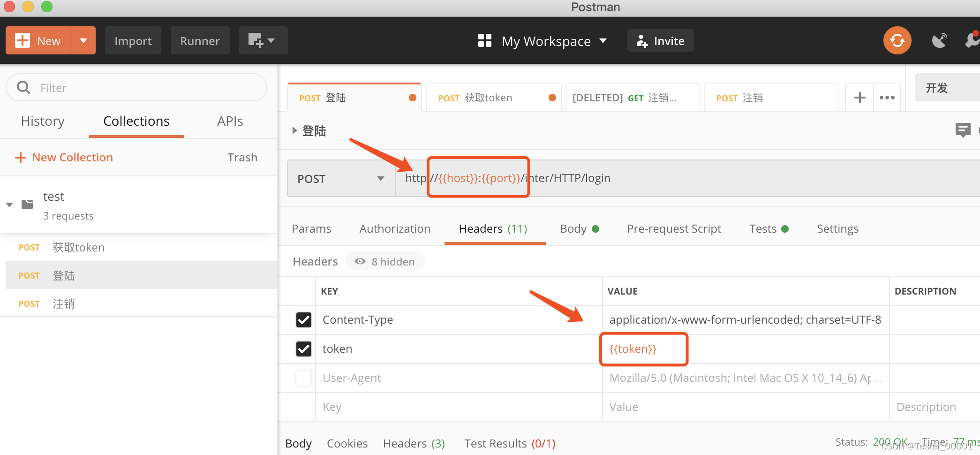The height and width of the screenshot is (455, 980).
Task: Click the Import button
Action: point(133,41)
